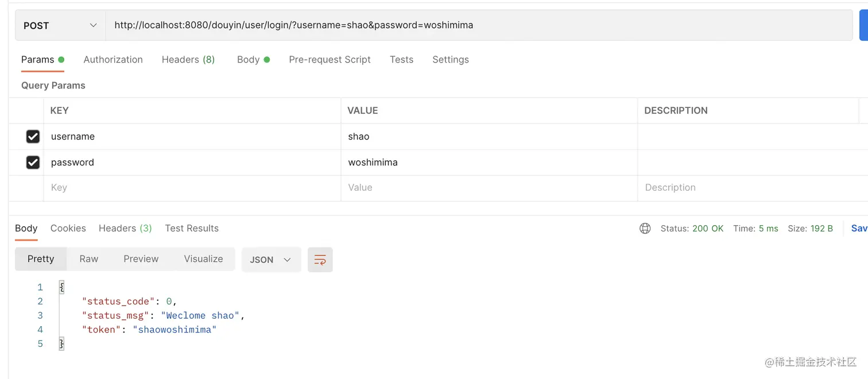This screenshot has height=379, width=868.
Task: Click the blue Send button at far right
Action: tap(864, 25)
